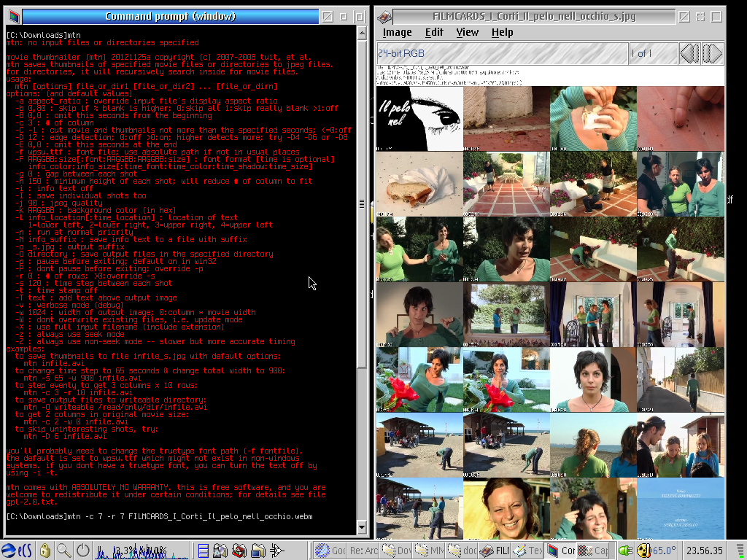Image resolution: width=747 pixels, height=560 pixels.
Task: Open the red toolbox tray icon
Action: point(239,551)
